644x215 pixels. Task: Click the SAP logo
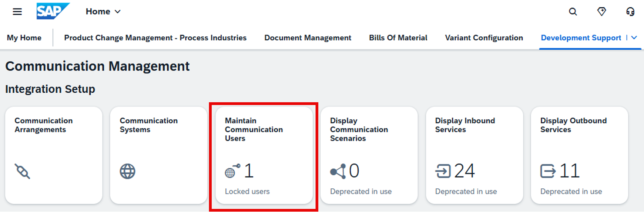pos(53,11)
